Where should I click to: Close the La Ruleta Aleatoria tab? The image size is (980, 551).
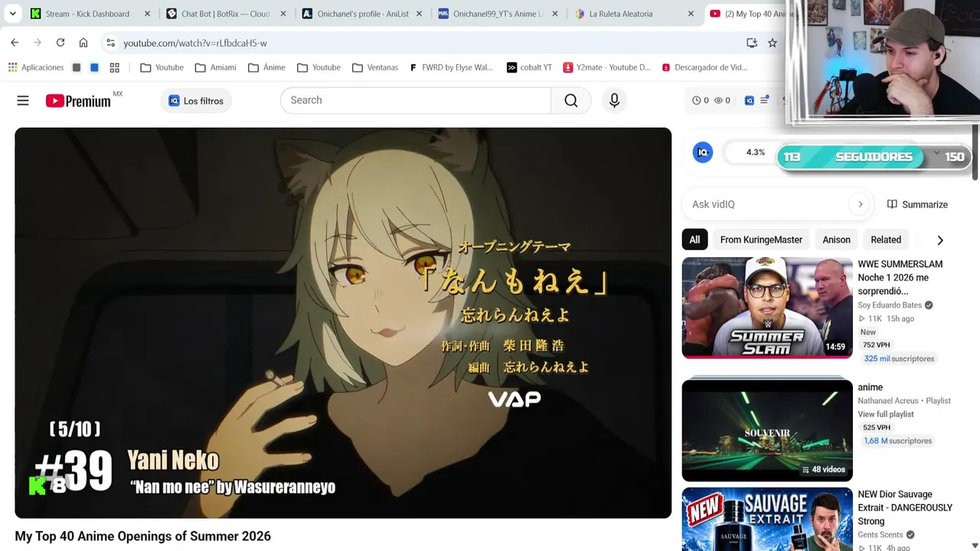(x=691, y=14)
